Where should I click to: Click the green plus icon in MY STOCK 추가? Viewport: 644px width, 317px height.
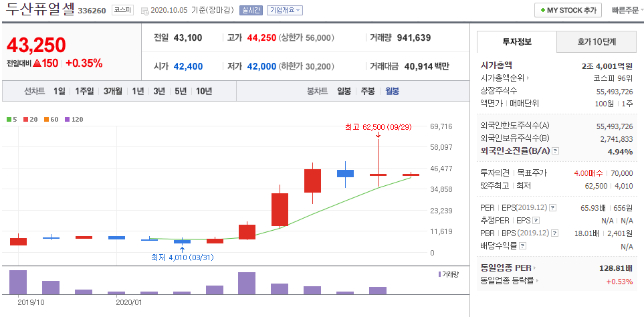[543, 10]
